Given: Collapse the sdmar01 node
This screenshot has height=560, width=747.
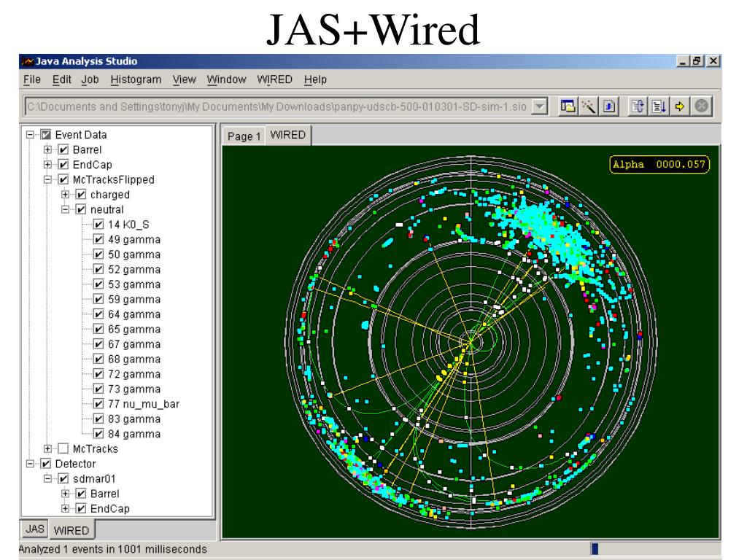Looking at the screenshot, I should pyautogui.click(x=47, y=478).
